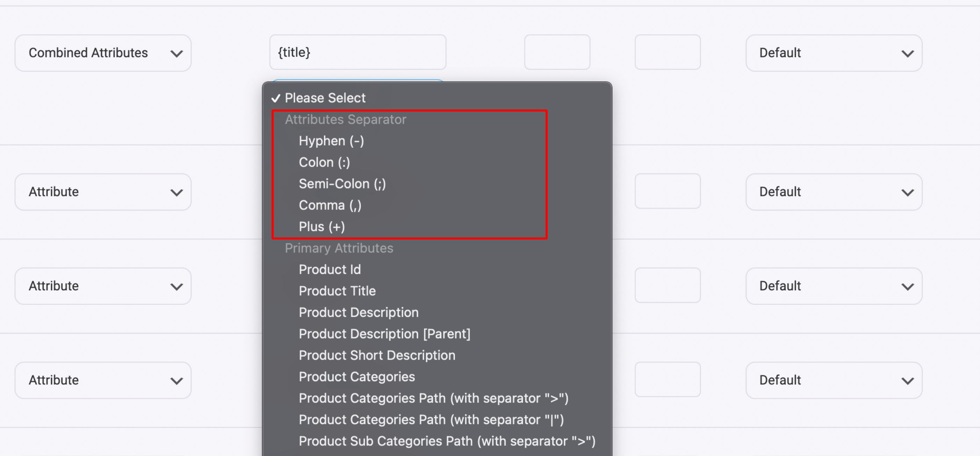980x456 pixels.
Task: Select Product Description attribute option
Action: (359, 312)
